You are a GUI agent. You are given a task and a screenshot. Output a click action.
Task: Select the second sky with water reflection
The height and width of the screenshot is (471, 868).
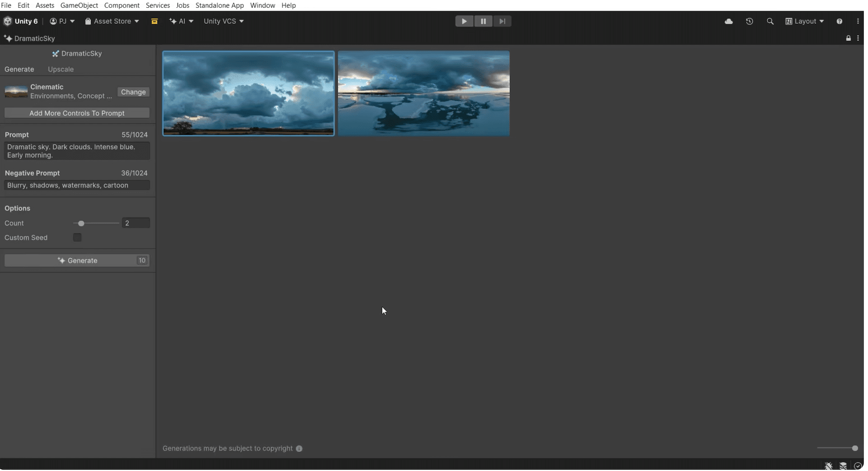point(424,93)
